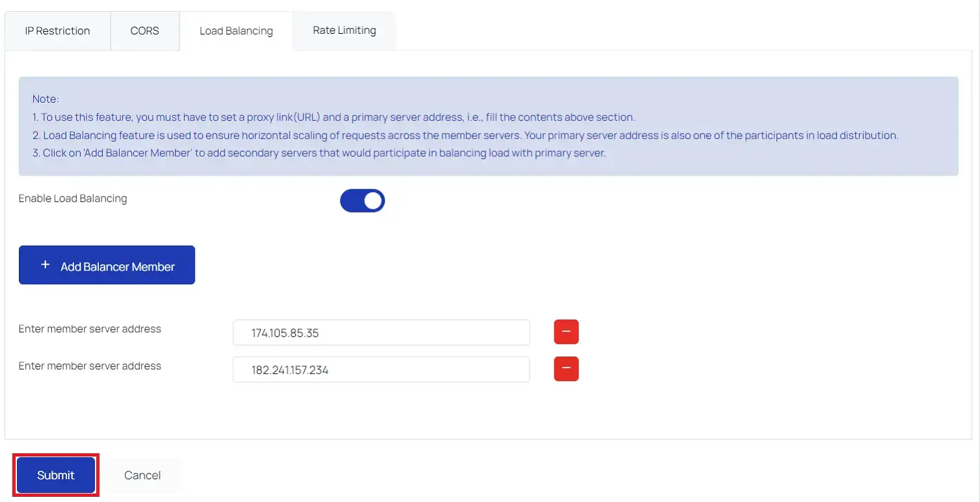Viewport: 980px width, 502px height.
Task: Disable Load Balancing via the toggle switch
Action: click(362, 200)
